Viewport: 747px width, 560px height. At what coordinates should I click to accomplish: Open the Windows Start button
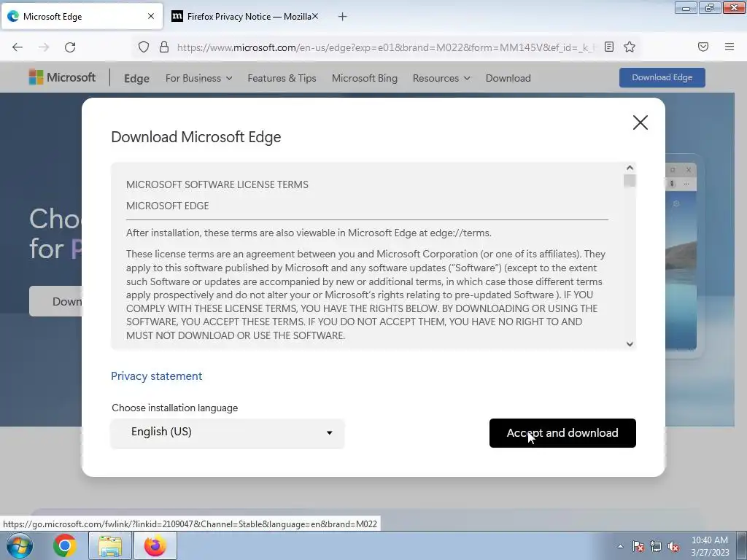(x=20, y=545)
